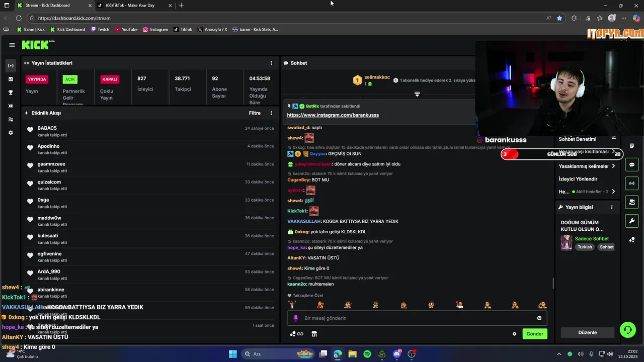Open File Explorer from the taskbar
The height and width of the screenshot is (362, 644).
(353, 354)
